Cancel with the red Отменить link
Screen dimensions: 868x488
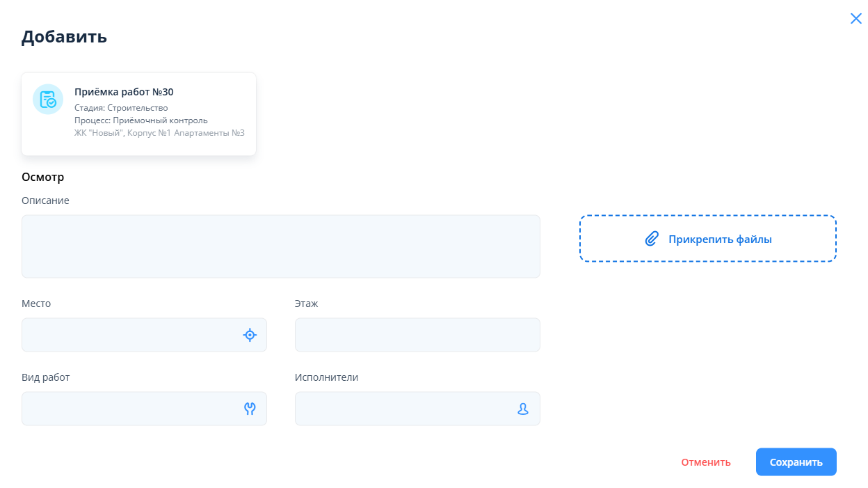pyautogui.click(x=705, y=462)
